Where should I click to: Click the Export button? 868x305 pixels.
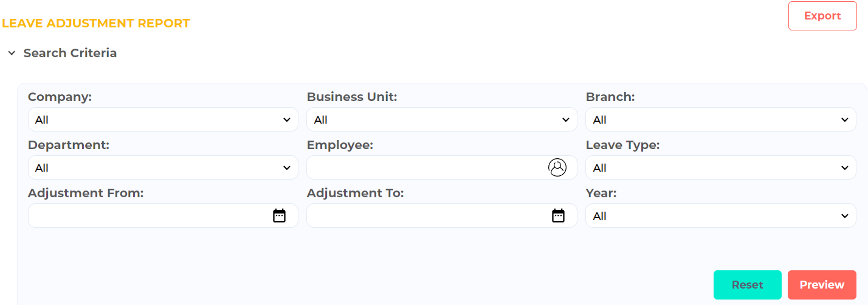point(822,16)
